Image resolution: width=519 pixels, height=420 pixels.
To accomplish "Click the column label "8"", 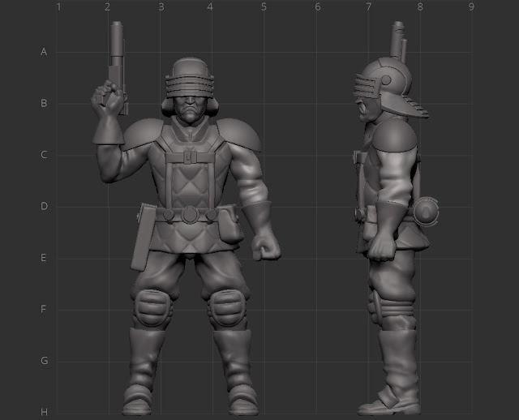I will pos(420,7).
